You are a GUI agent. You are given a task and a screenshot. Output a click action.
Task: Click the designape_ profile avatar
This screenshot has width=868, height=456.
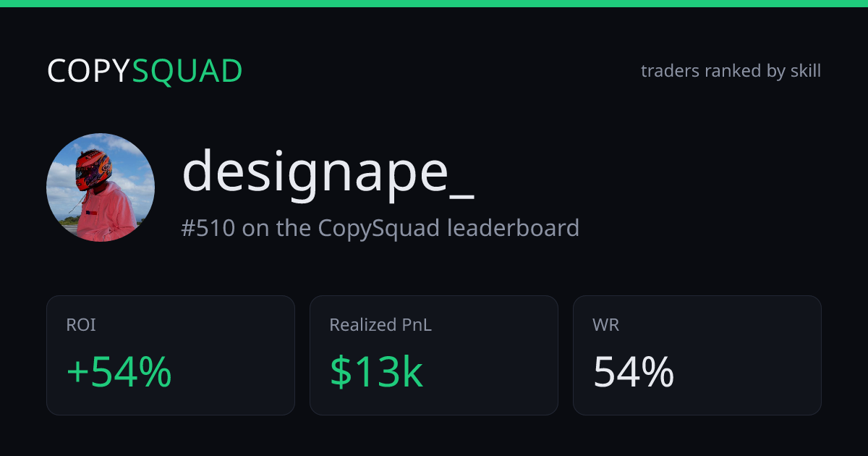[101, 187]
